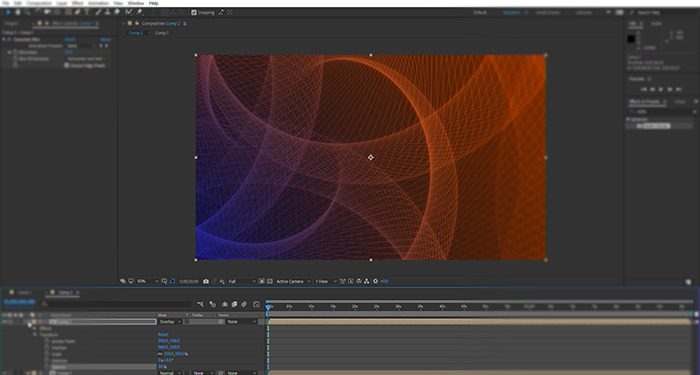Select the Brush tool

tap(98, 12)
